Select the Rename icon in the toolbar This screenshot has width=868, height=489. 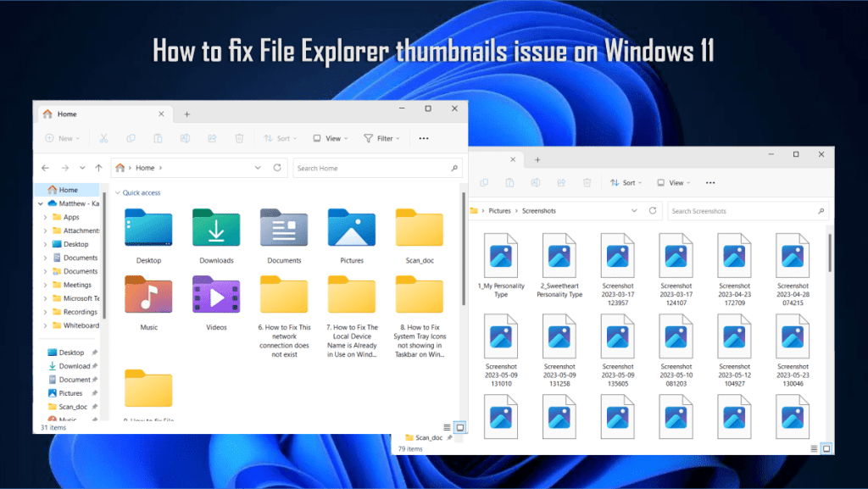coord(184,138)
